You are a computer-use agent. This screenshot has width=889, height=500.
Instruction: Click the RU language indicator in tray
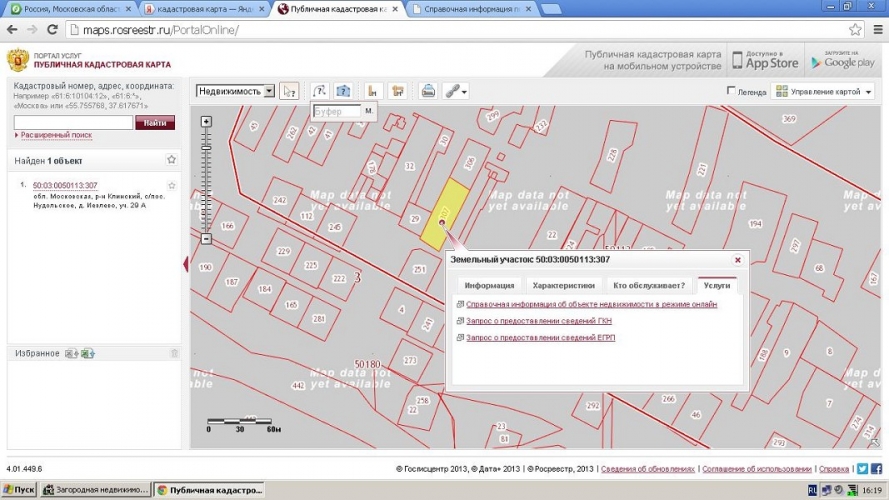pyautogui.click(x=812, y=490)
